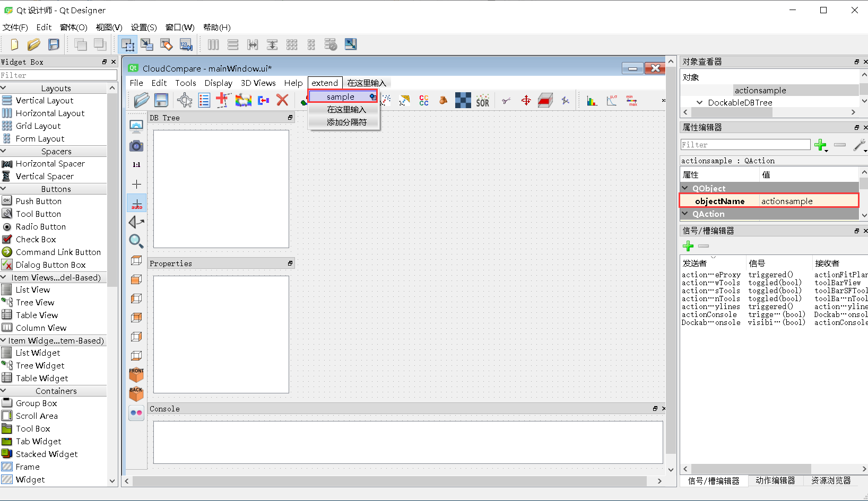Apply horizontal layout from Designer toolbar

pyautogui.click(x=213, y=45)
